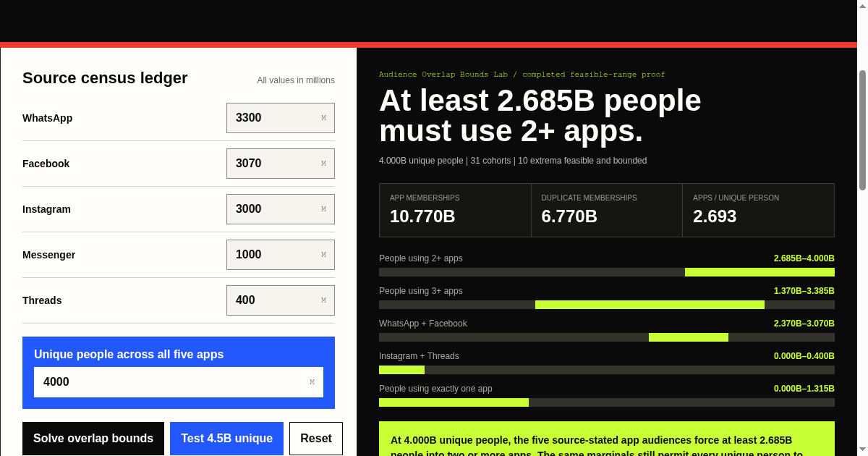Click the Test 4.5B unique button
Viewport: 868px width, 456px height.
click(x=226, y=439)
